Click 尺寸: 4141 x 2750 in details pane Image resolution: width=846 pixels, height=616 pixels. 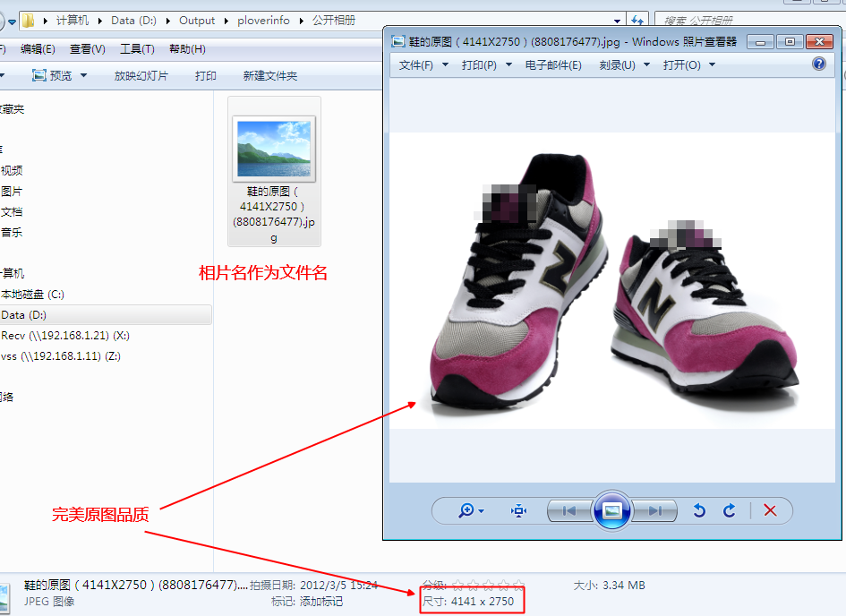[x=468, y=602]
